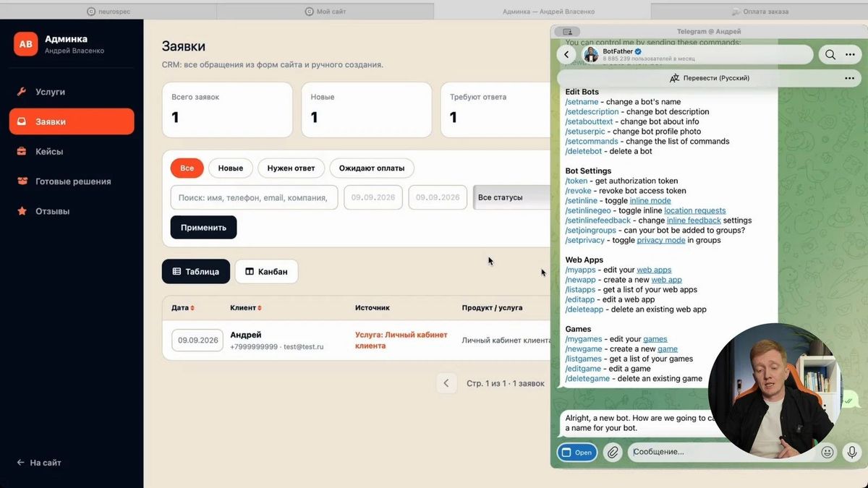This screenshot has height=488, width=868.
Task: Switch to the neurospec browser tab
Action: tap(109, 12)
